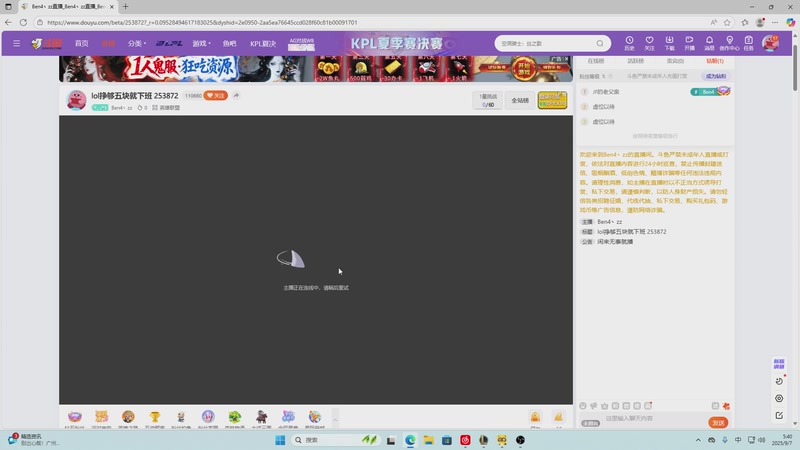Click the start streaming (开播) icon

click(x=689, y=43)
